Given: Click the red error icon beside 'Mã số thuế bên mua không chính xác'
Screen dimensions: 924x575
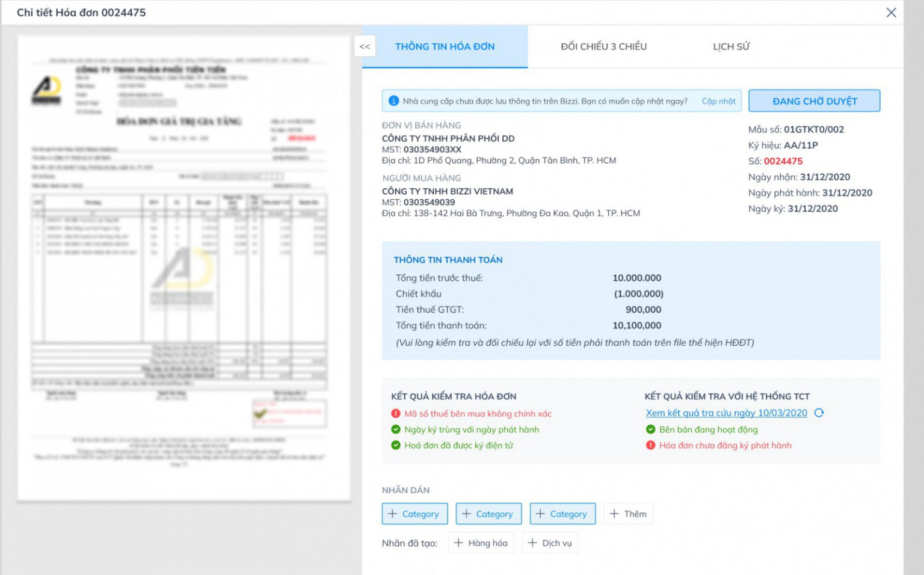Looking at the screenshot, I should click(395, 413).
